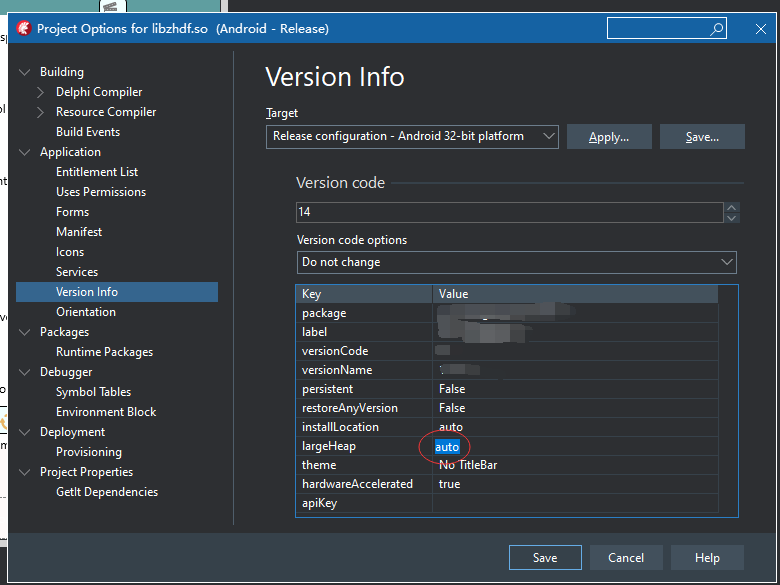Viewport: 780px width, 585px height.
Task: Select Provisioning under Deployment
Action: pos(89,452)
